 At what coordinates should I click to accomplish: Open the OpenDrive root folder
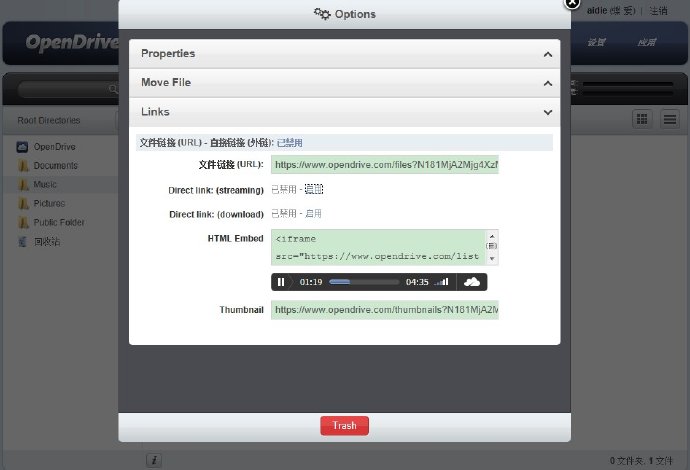(x=55, y=147)
